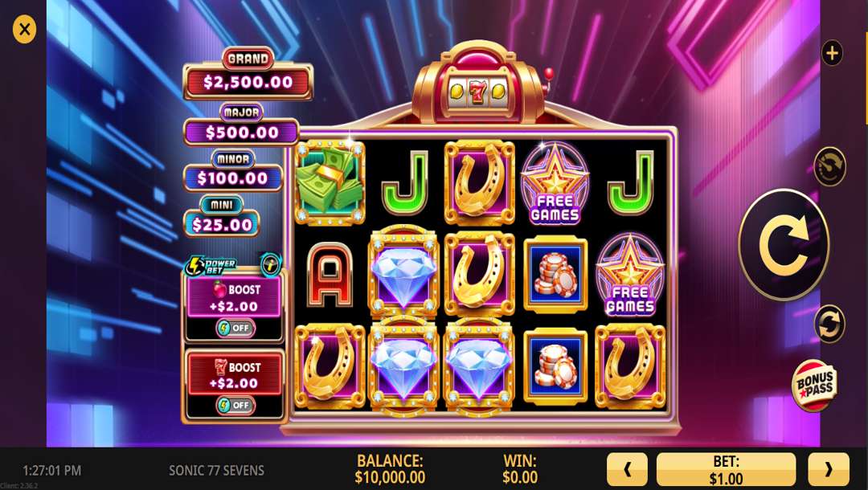The width and height of the screenshot is (868, 490).
Task: Click the yellow X close icon
Action: pyautogui.click(x=24, y=29)
